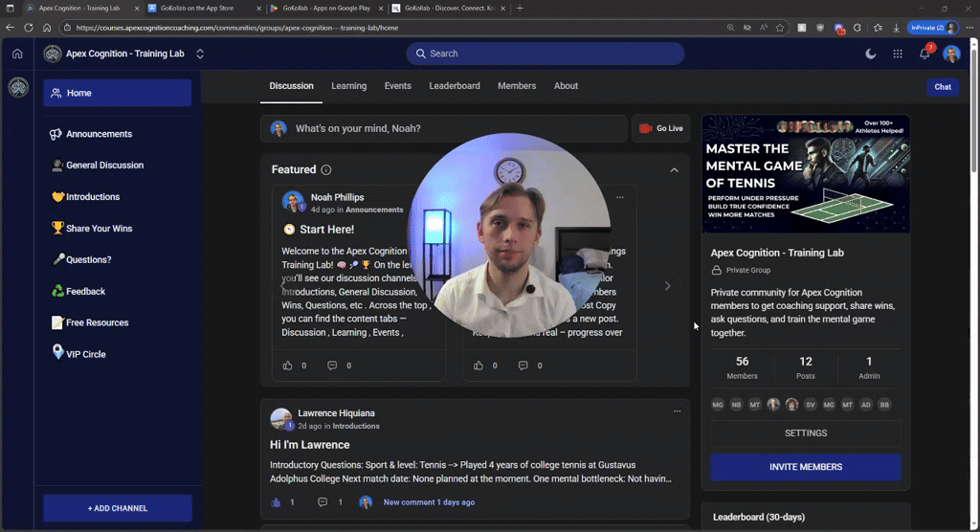This screenshot has width=980, height=532.
Task: Comment on the second featured post
Action: (x=523, y=366)
